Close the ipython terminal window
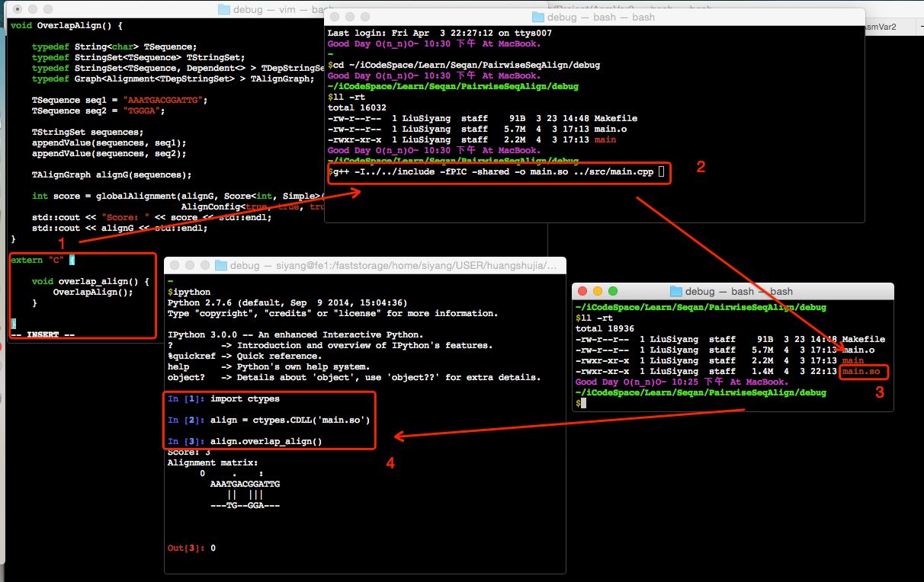The image size is (924, 582). (175, 265)
